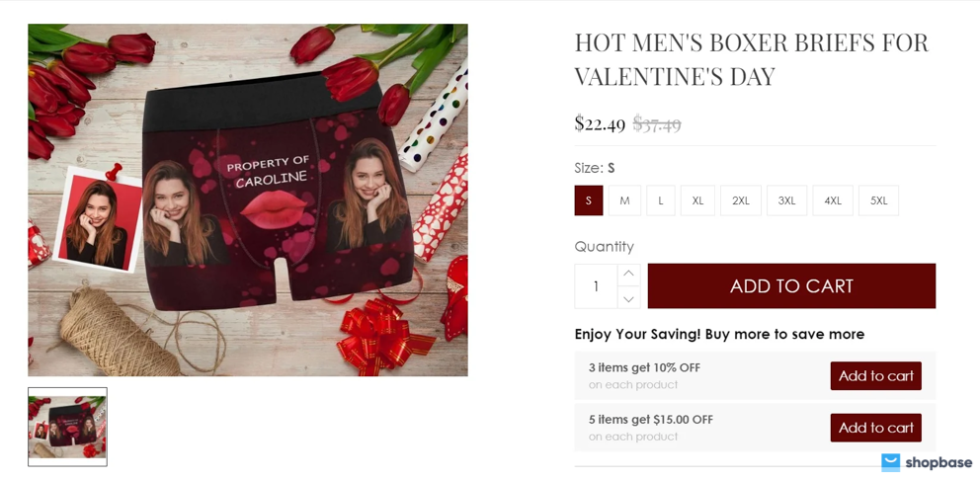Add to cart for 5 items $15.00 OFF
The height and width of the screenshot is (479, 980).
coord(875,428)
